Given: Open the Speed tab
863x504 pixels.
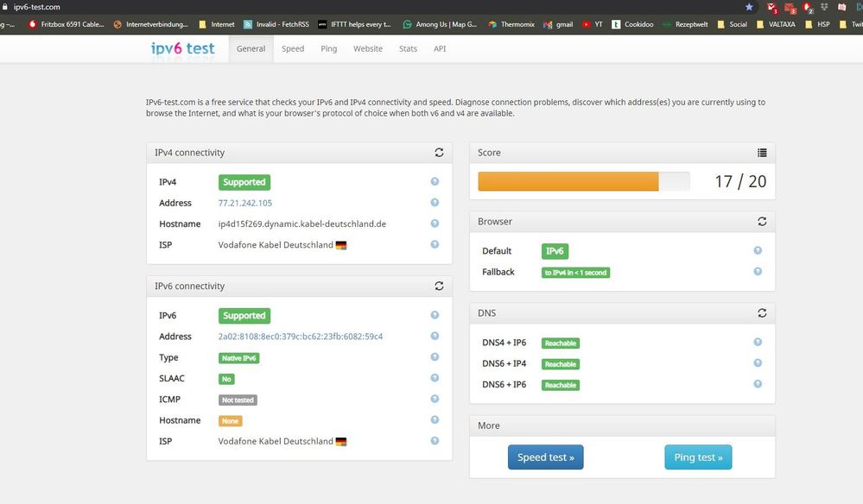Looking at the screenshot, I should point(293,48).
